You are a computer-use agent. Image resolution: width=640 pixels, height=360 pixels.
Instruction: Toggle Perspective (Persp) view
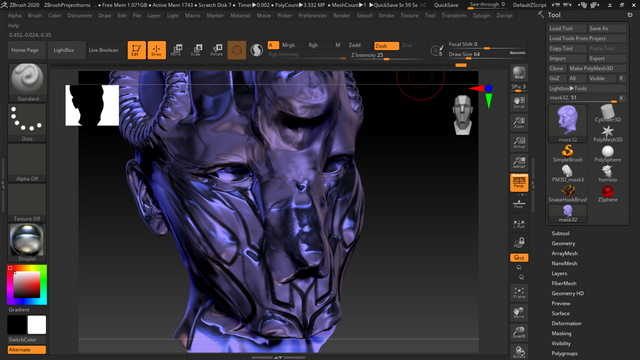(519, 182)
